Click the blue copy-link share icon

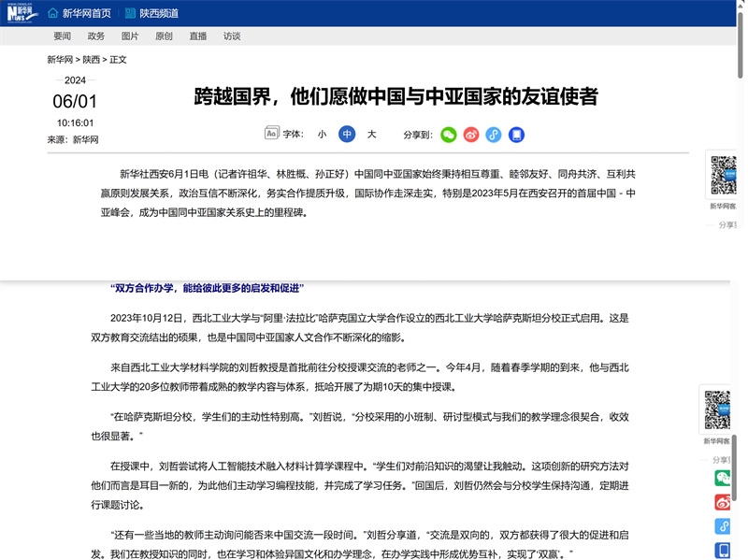click(494, 135)
